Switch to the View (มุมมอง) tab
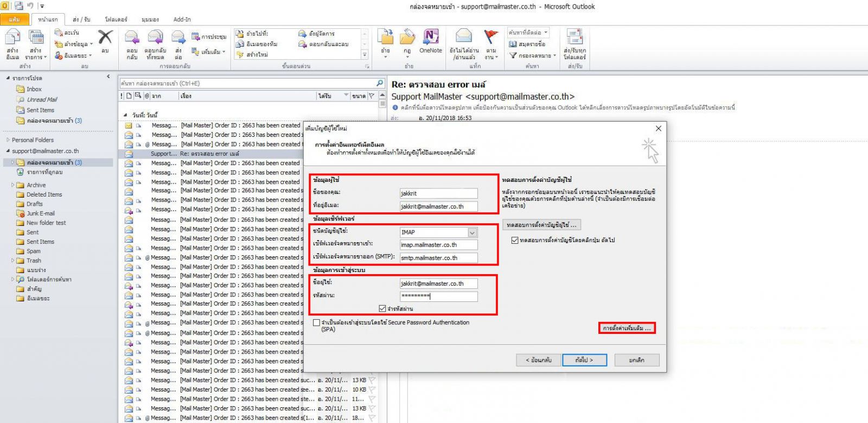Viewport: 868px width, 423px height. coord(150,19)
